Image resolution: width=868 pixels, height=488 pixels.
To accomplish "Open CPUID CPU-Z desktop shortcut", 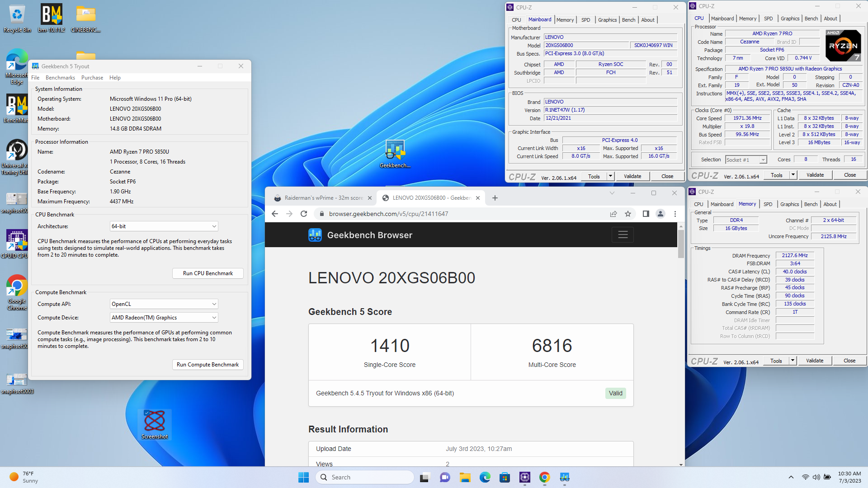I will pyautogui.click(x=17, y=244).
